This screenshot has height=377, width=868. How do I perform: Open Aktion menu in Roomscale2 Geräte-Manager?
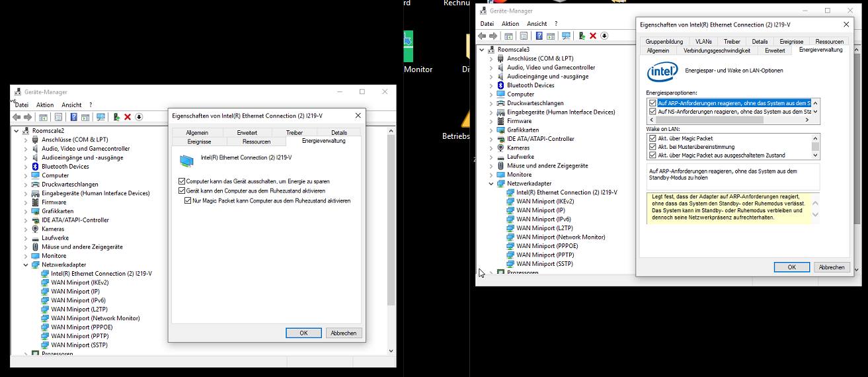[x=45, y=105]
